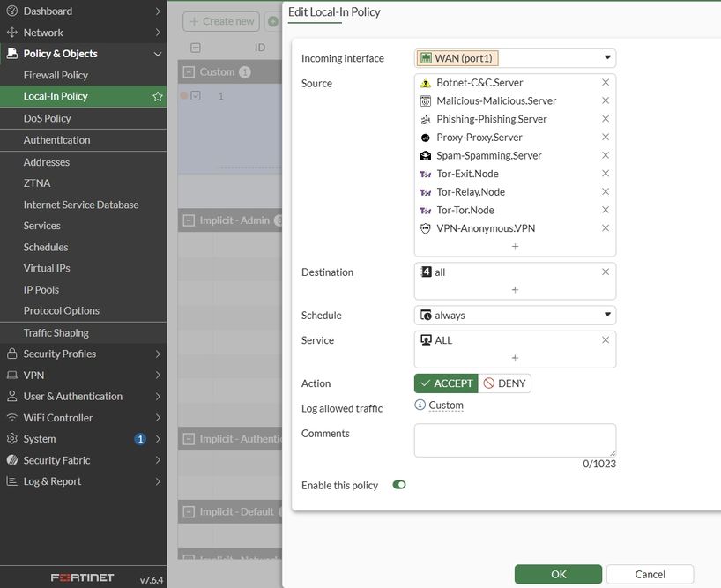Remove 'all' from Destination
Image resolution: width=721 pixels, height=588 pixels.
pyautogui.click(x=606, y=272)
